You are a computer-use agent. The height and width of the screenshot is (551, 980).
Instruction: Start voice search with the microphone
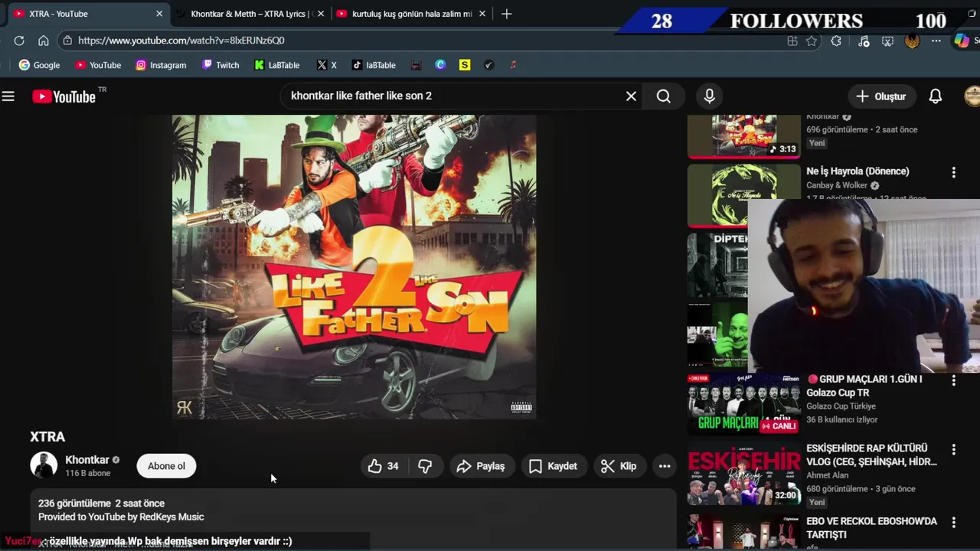pos(710,96)
